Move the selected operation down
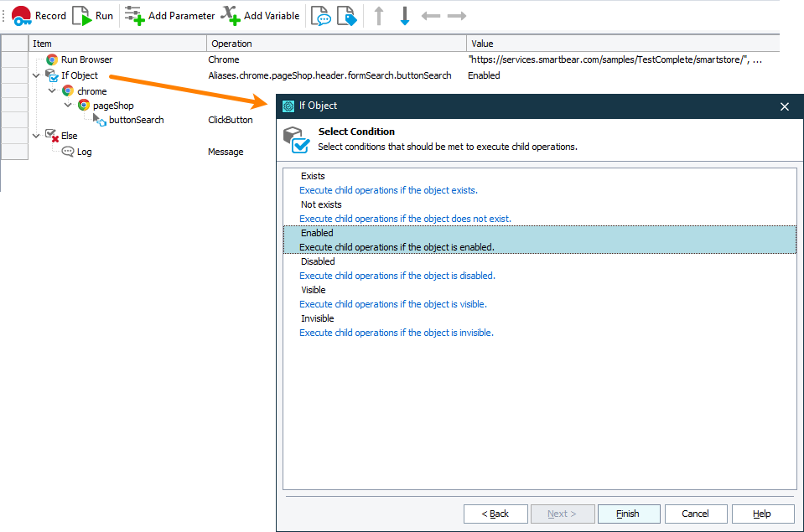Image resolution: width=804 pixels, height=532 pixels. (x=405, y=15)
